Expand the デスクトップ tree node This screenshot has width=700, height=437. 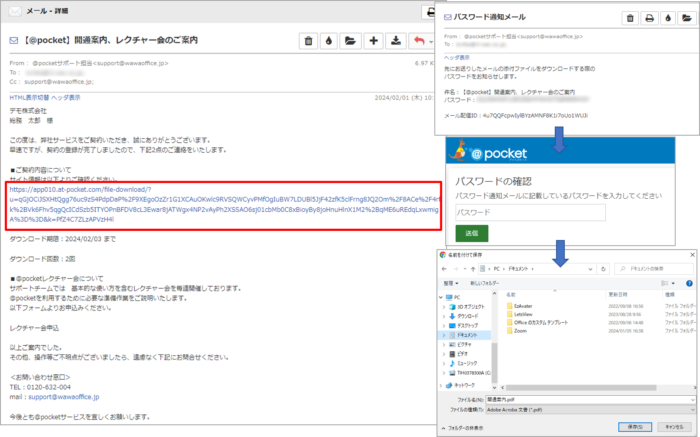[444, 326]
